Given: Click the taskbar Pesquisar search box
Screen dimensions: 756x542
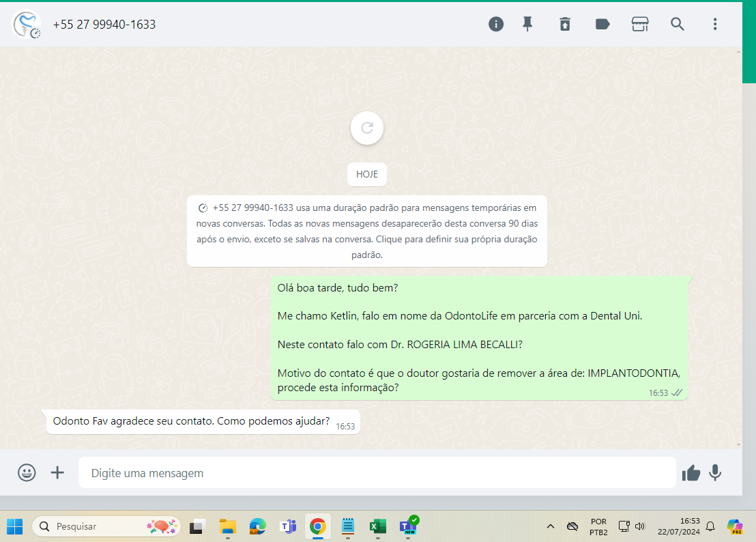Looking at the screenshot, I should click(x=106, y=526).
